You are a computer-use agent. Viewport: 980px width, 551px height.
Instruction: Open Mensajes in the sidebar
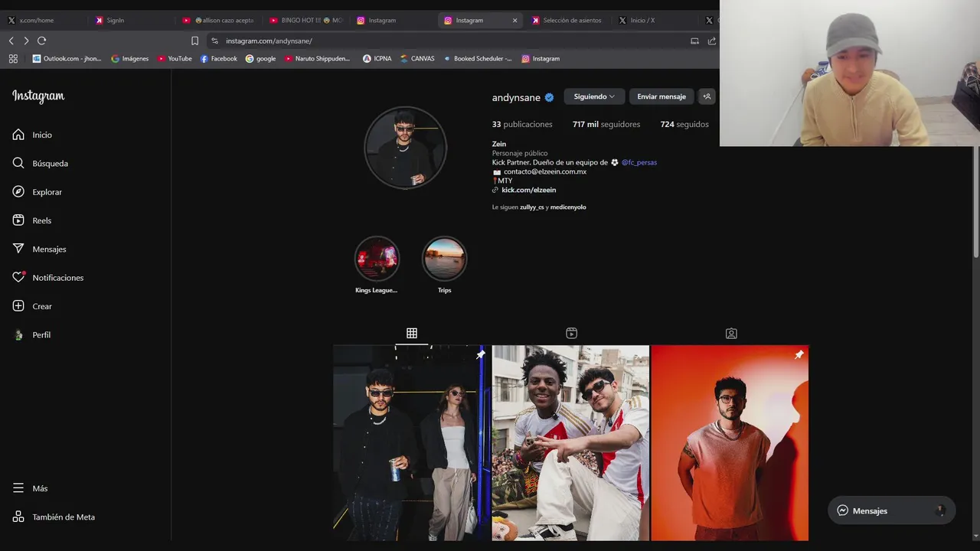coord(39,249)
